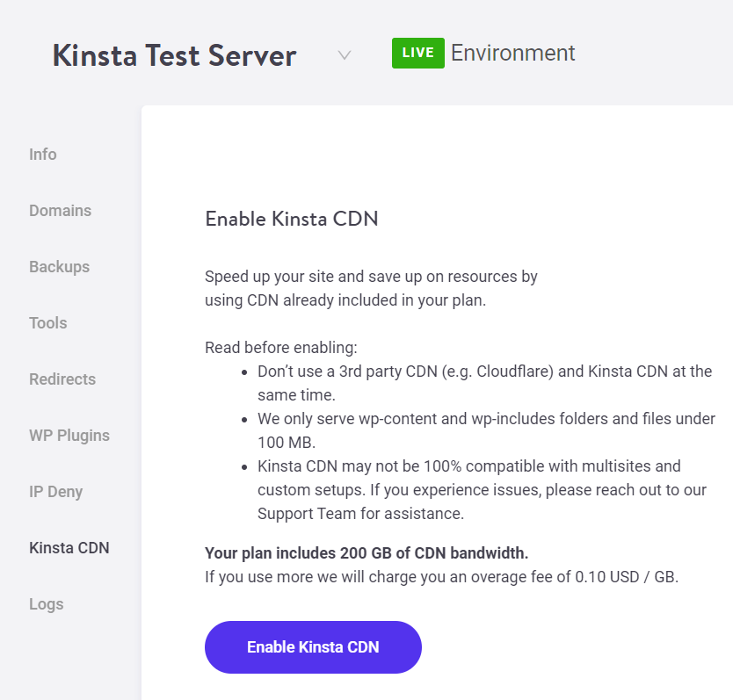Expand the Kinsta Test Server site dropdown
The image size is (733, 700).
pos(345,55)
